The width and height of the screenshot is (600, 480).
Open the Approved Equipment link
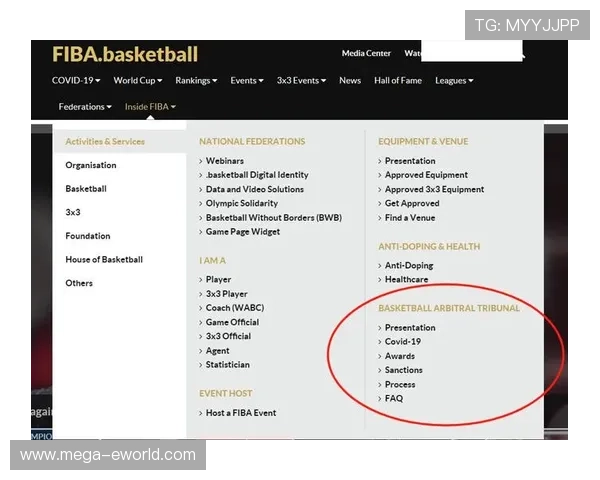[426, 175]
